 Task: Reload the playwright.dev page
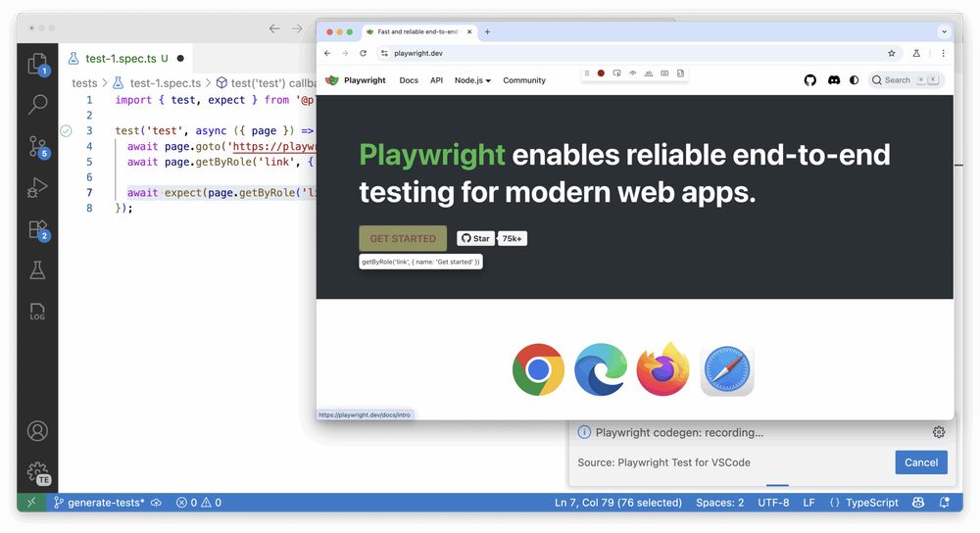pos(363,53)
